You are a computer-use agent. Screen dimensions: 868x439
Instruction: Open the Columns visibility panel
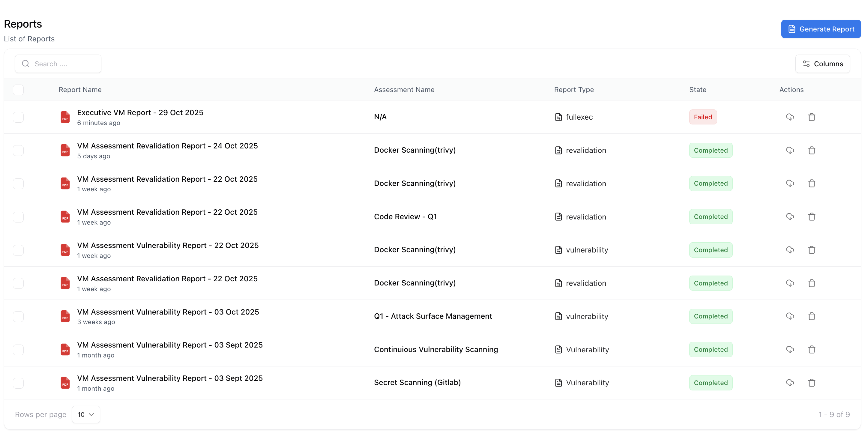[x=822, y=64]
